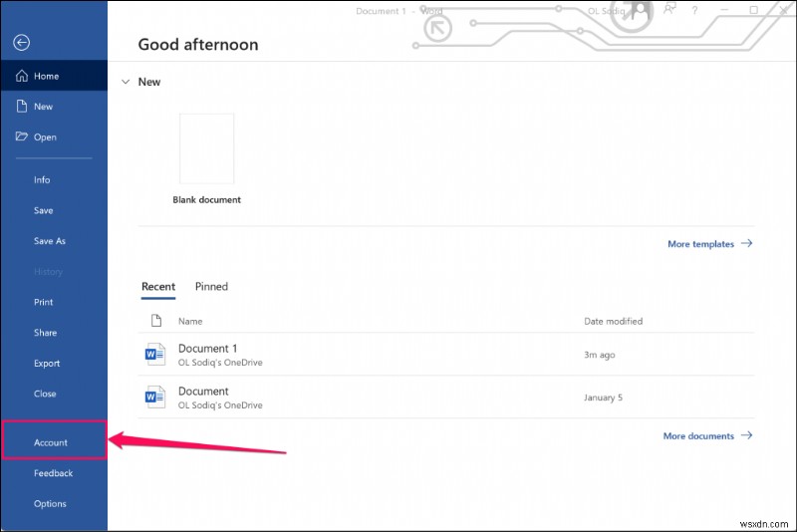Screen dimensions: 797x532
Task: Click arrow icon next to More documents
Action: 746,435
